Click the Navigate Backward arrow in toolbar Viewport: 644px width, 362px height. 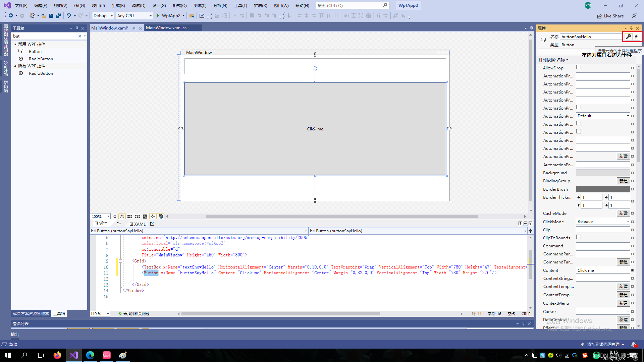click(11, 15)
